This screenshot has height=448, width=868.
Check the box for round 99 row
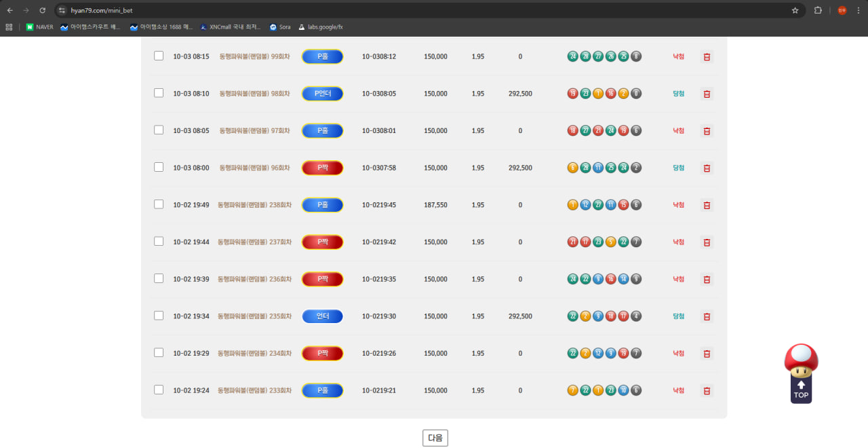(159, 56)
